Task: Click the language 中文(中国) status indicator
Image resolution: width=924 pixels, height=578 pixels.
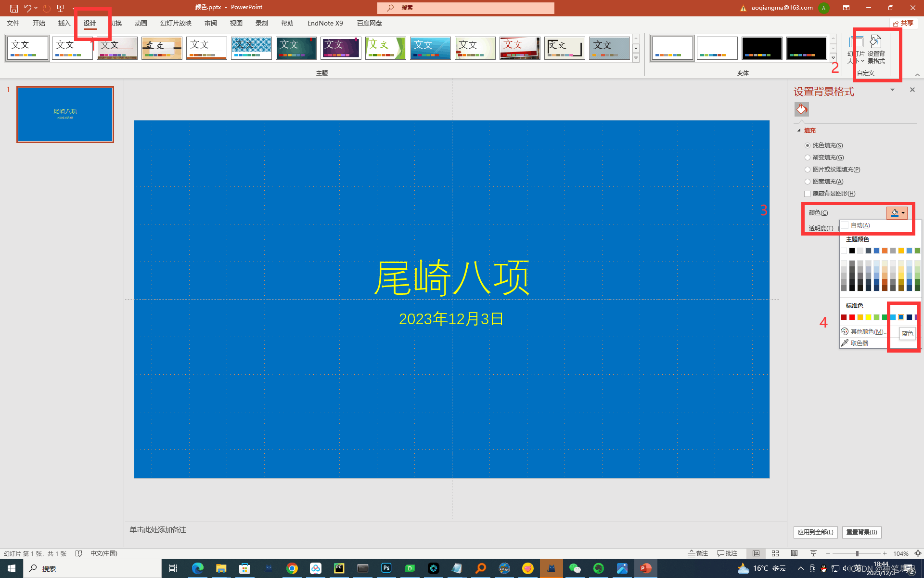Action: coord(104,553)
